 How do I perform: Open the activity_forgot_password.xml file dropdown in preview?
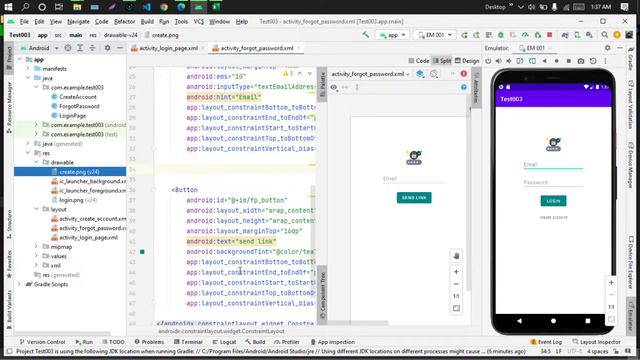pyautogui.click(x=370, y=74)
